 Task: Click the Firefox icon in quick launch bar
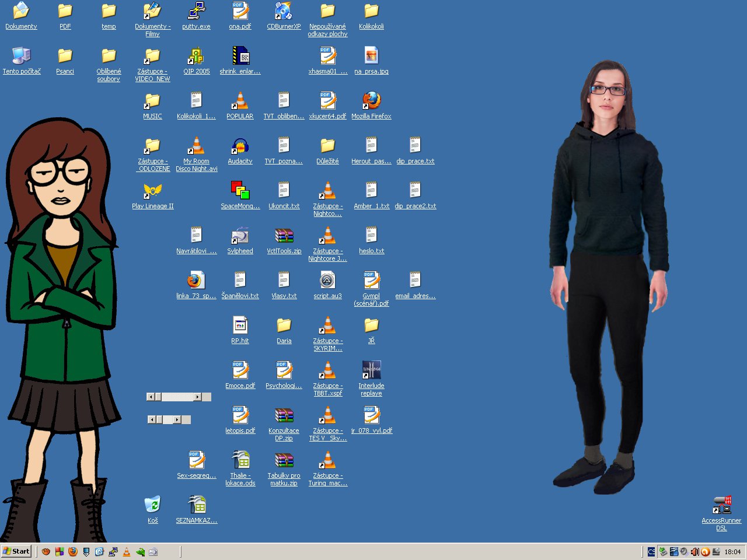coord(73,551)
